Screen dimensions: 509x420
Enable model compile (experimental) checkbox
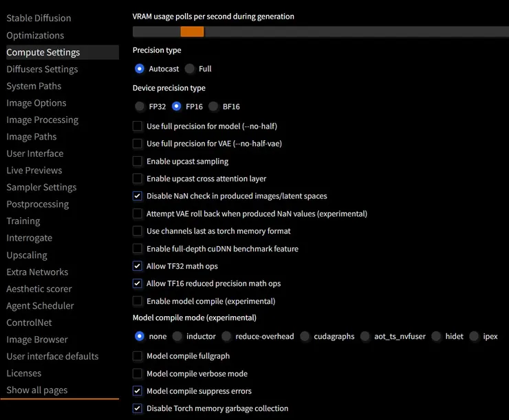pyautogui.click(x=138, y=301)
